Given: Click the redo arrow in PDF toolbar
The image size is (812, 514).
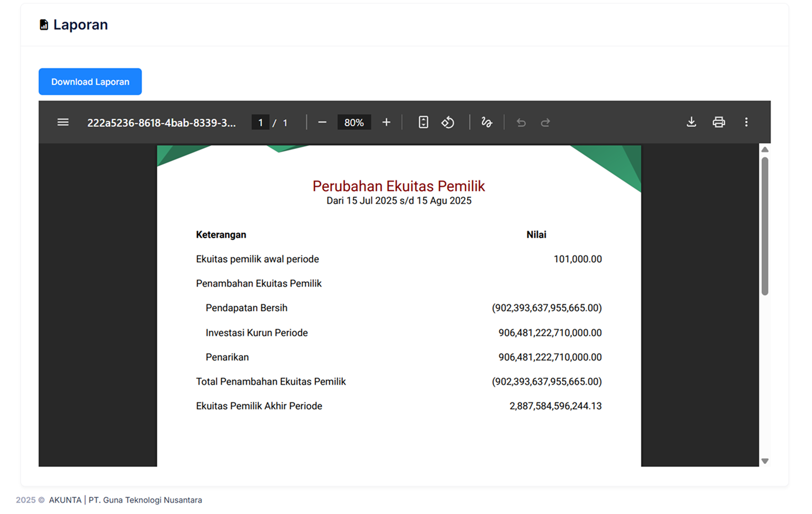Looking at the screenshot, I should click(545, 123).
